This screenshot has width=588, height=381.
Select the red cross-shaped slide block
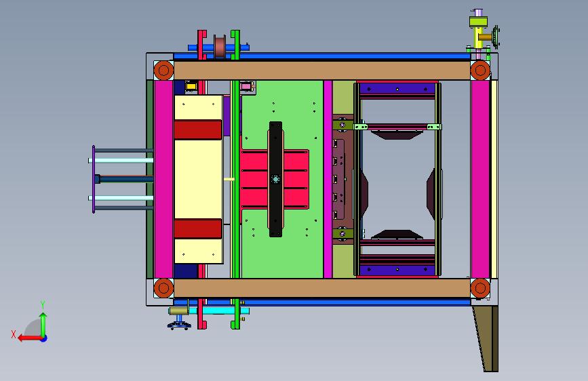tap(274, 179)
